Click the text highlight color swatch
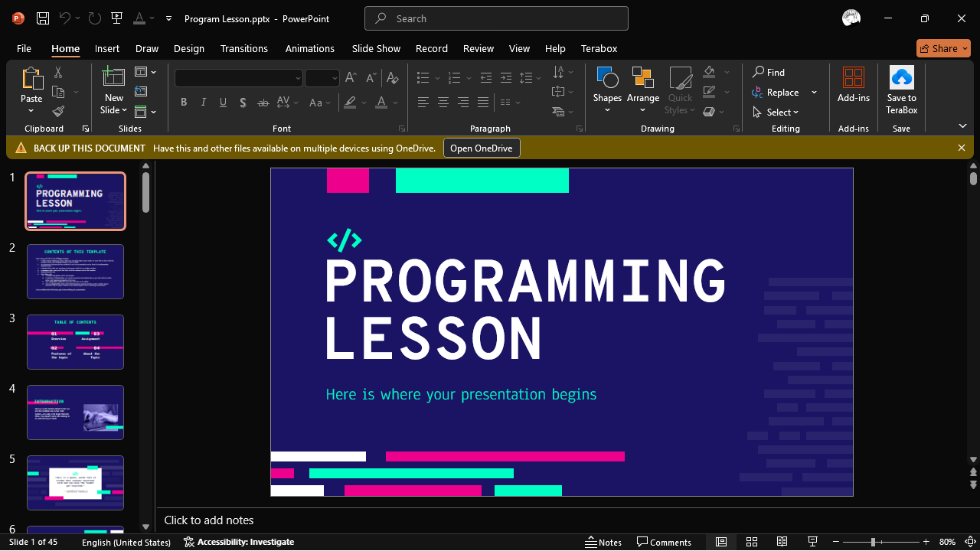This screenshot has width=980, height=551. 350,102
